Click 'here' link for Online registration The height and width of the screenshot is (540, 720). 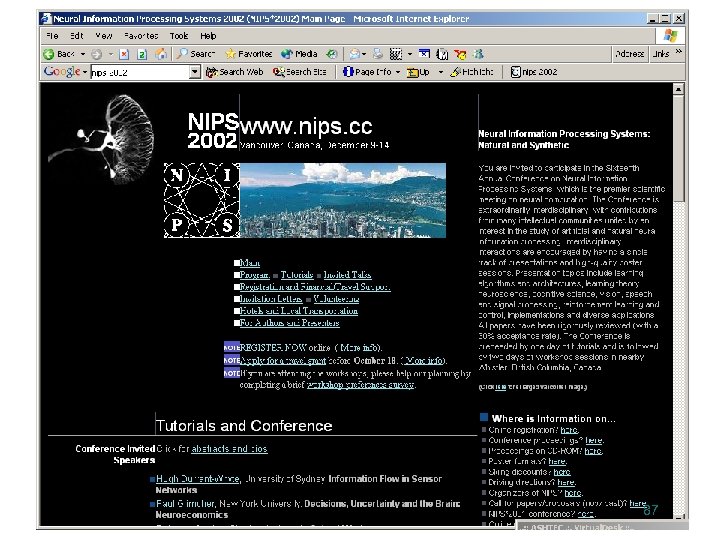tap(569, 430)
